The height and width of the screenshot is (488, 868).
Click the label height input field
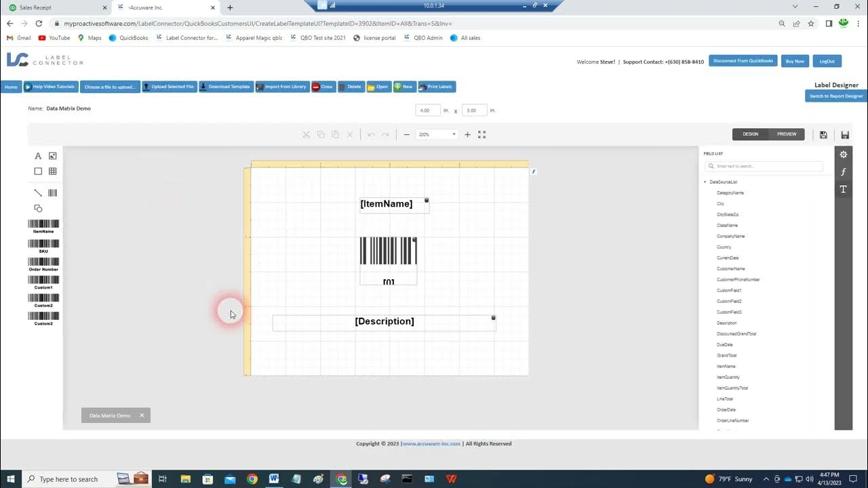[474, 110]
